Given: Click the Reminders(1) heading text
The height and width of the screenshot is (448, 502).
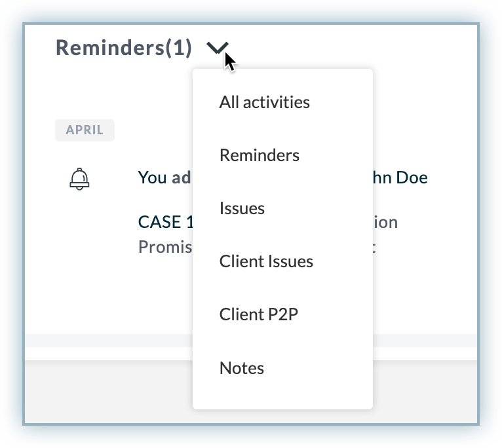Looking at the screenshot, I should click(124, 48).
